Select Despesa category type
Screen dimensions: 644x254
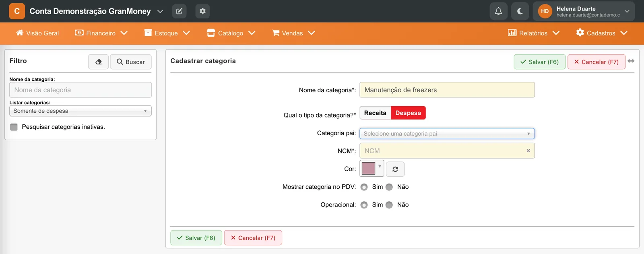click(x=408, y=113)
